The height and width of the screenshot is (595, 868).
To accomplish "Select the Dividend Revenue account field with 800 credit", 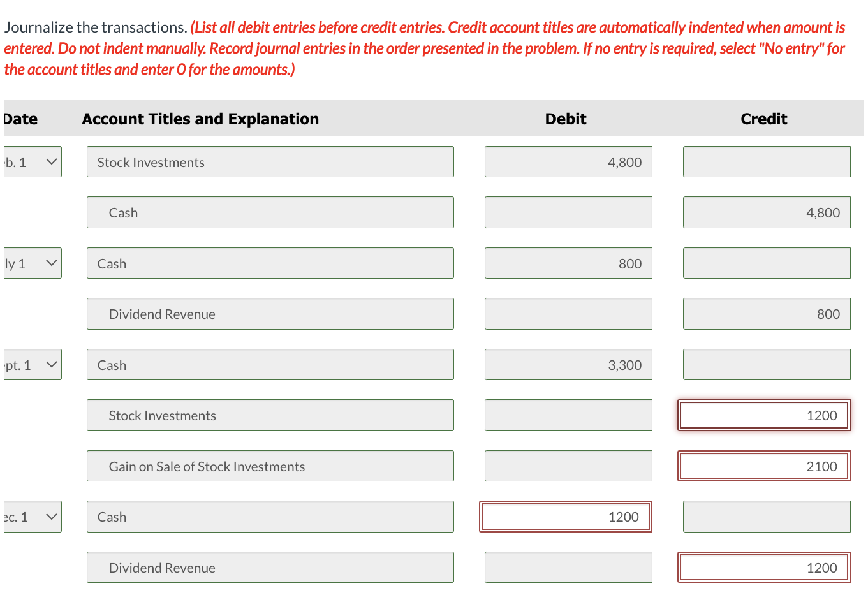I will 270,314.
